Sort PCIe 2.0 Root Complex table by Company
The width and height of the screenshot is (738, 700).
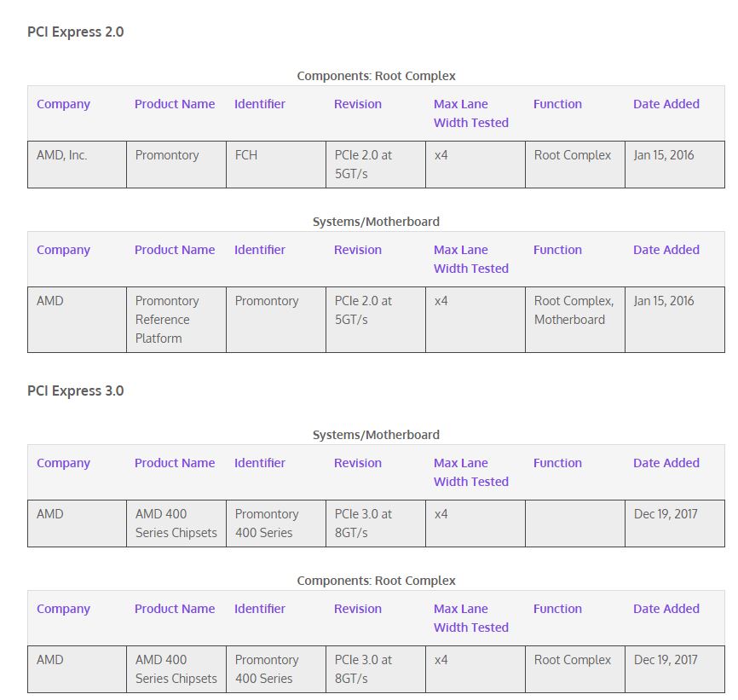[x=63, y=104]
